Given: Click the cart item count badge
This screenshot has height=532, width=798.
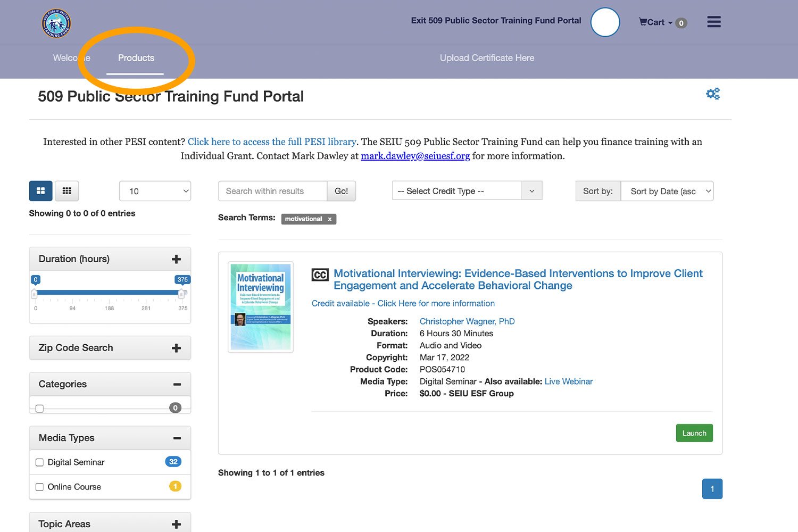Looking at the screenshot, I should click(x=681, y=23).
